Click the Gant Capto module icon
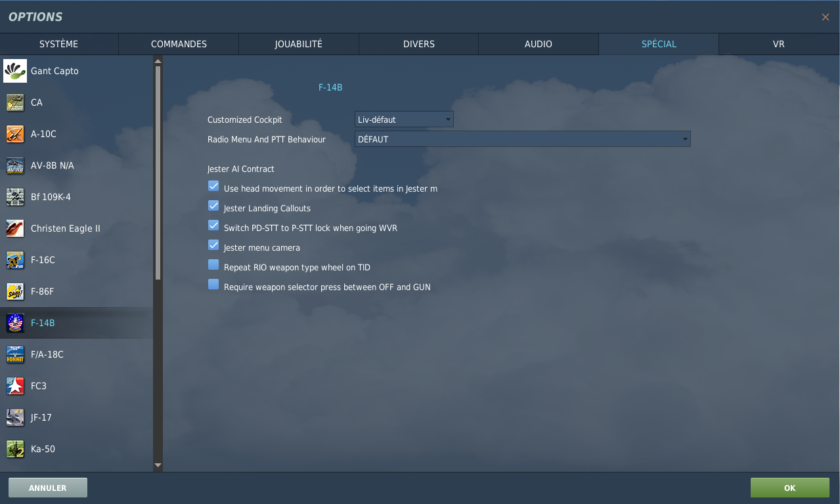Viewport: 840px width, 504px height. pyautogui.click(x=15, y=71)
